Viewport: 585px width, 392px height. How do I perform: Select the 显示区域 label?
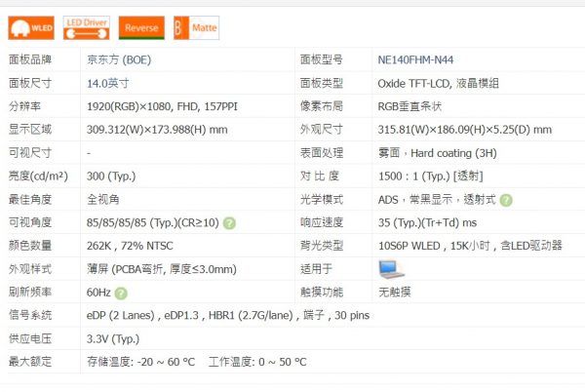[x=30, y=130]
